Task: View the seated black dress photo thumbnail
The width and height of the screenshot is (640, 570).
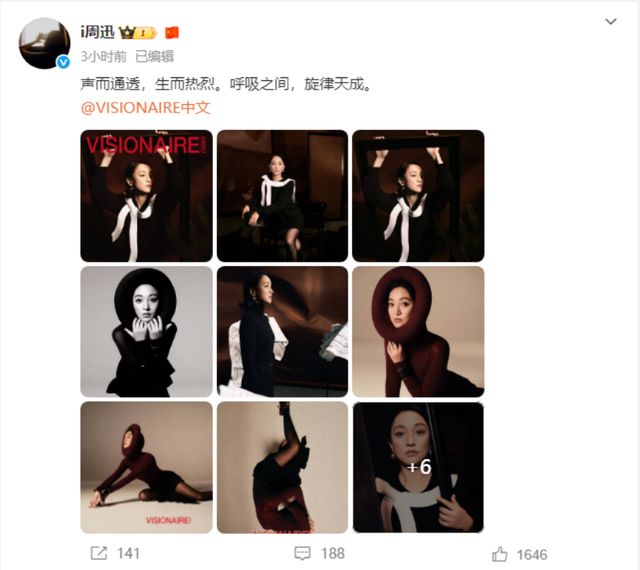Action: click(x=282, y=196)
